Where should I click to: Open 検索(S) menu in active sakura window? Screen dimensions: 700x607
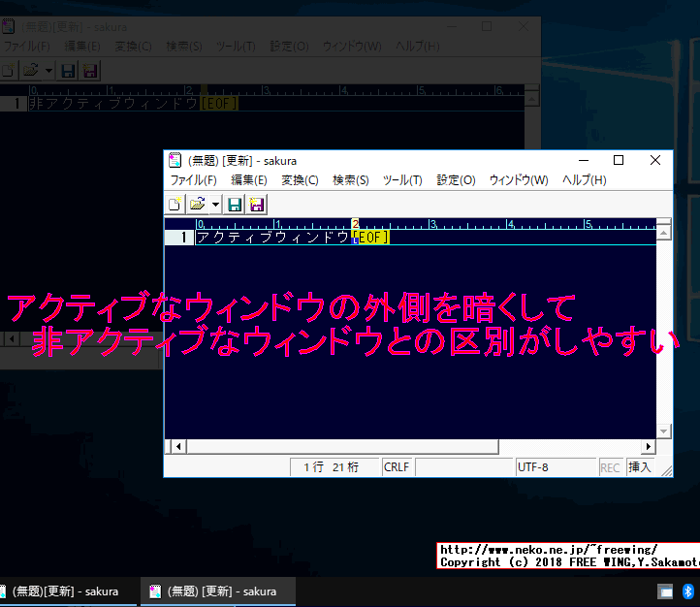tap(350, 180)
